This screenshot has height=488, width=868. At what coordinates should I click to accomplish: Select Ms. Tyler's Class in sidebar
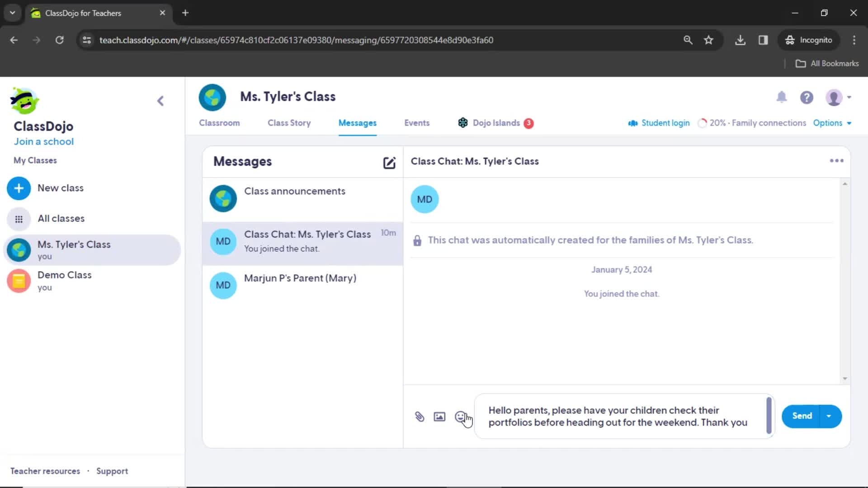point(92,250)
